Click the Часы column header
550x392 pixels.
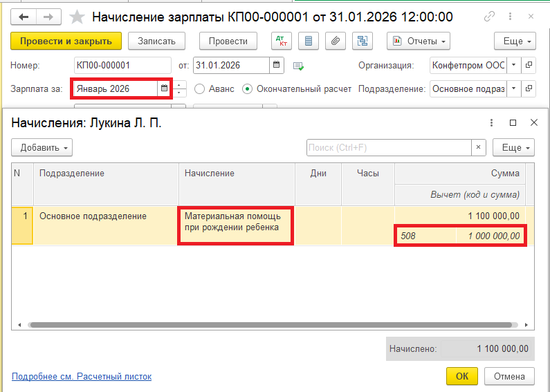pos(368,184)
